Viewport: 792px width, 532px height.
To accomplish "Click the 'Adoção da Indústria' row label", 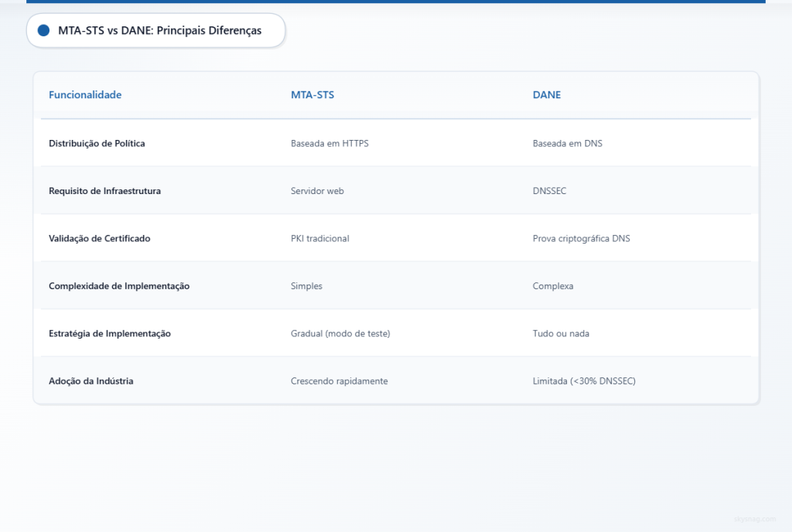I will (90, 381).
